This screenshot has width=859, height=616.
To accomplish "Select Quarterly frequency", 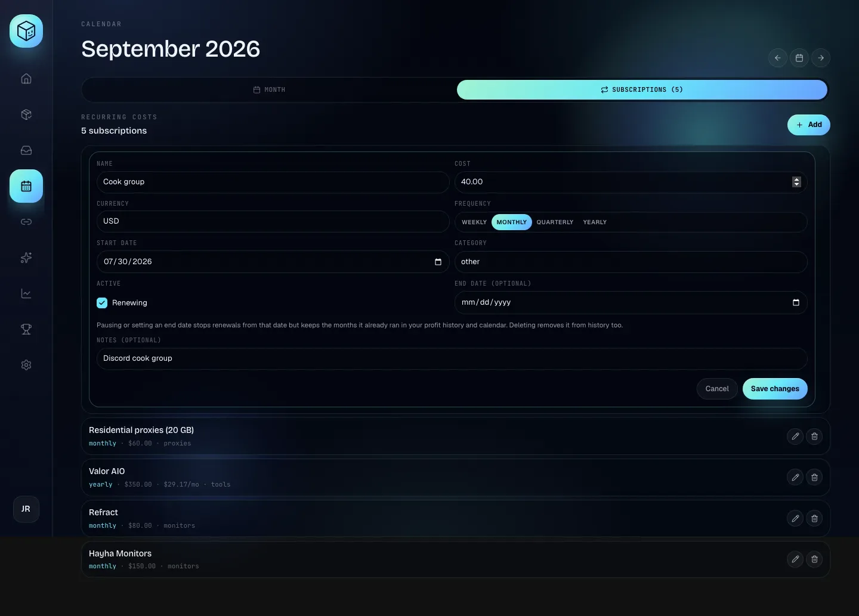I will pos(555,222).
